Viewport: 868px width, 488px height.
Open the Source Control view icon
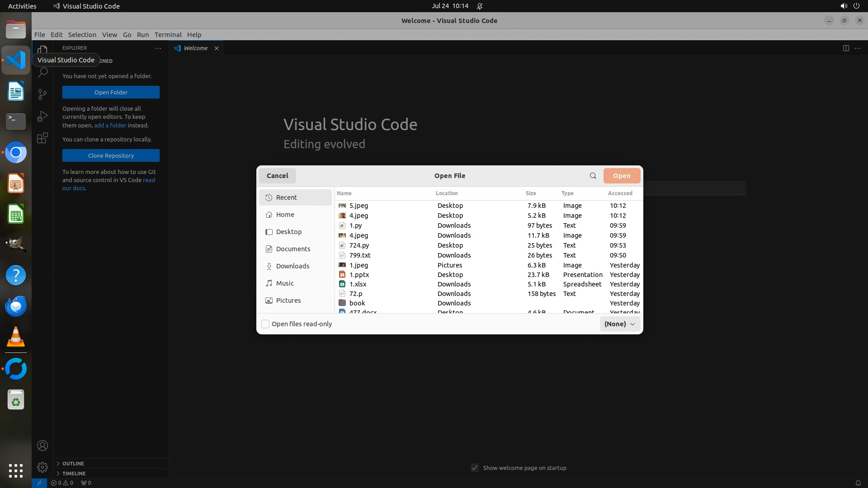point(42,94)
